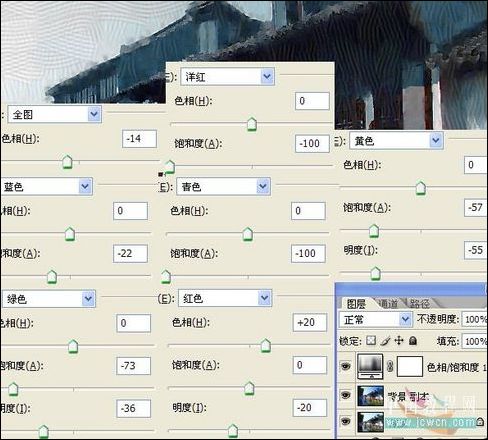The image size is (488, 440).
Task: Click the 青色 saturation field showing -100
Action: click(x=308, y=253)
